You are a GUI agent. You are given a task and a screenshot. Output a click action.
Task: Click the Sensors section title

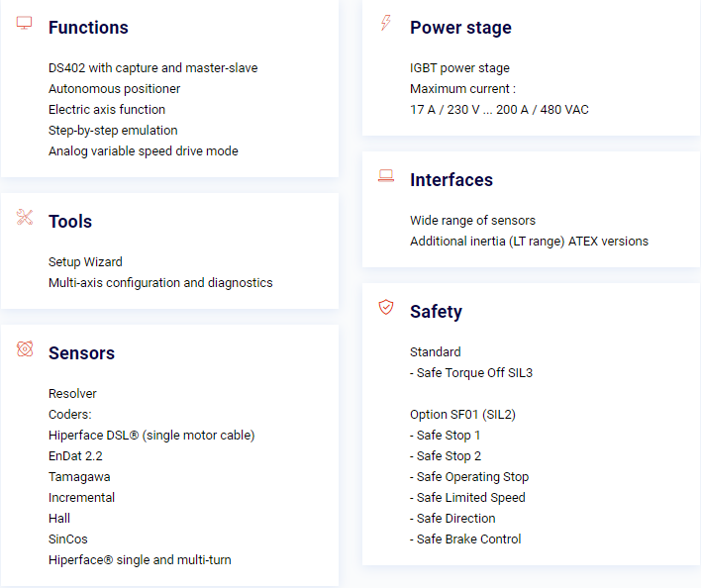point(81,353)
